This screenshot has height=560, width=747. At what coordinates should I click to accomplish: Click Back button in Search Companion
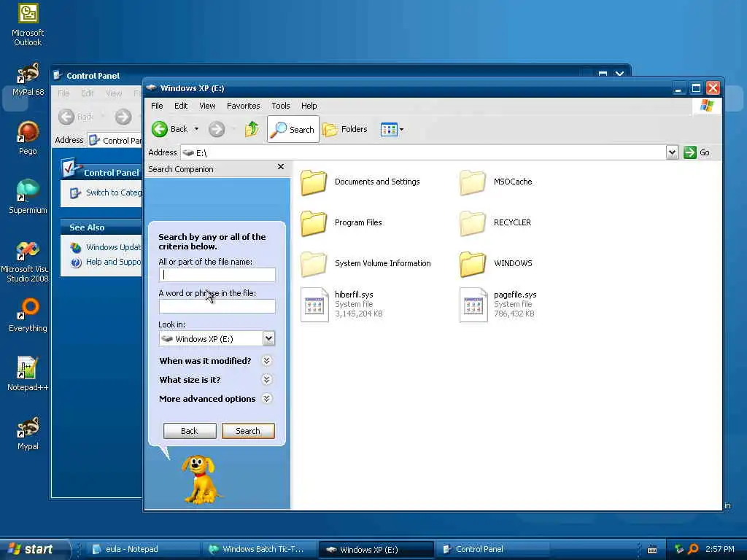[190, 431]
